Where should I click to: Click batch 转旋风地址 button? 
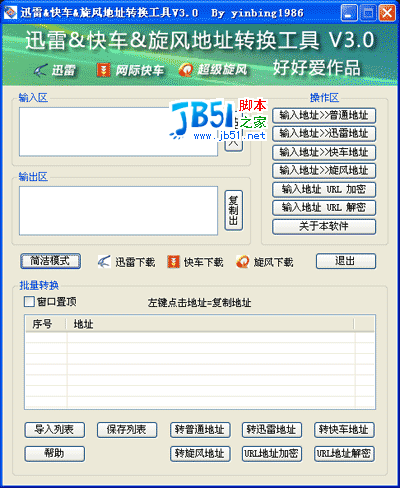point(200,454)
